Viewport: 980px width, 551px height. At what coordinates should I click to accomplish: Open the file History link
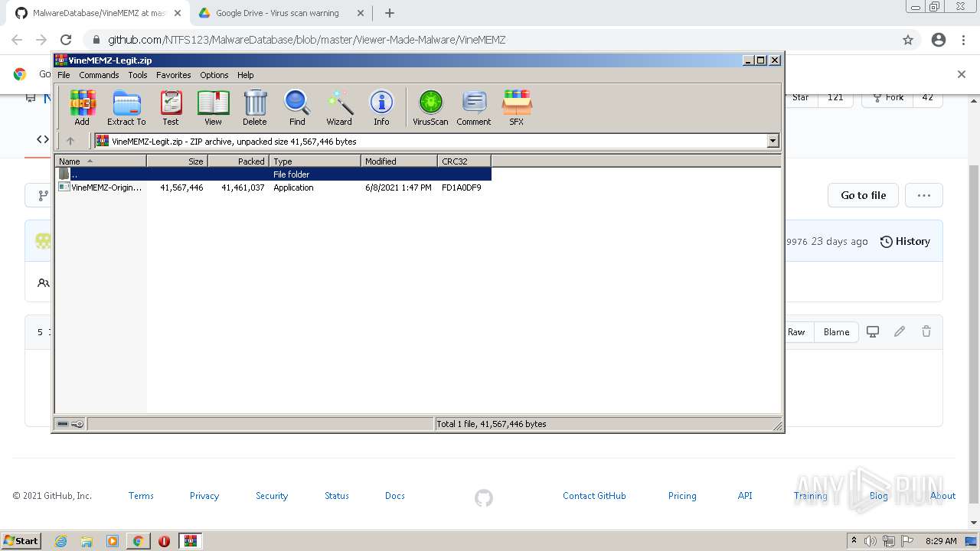(905, 241)
